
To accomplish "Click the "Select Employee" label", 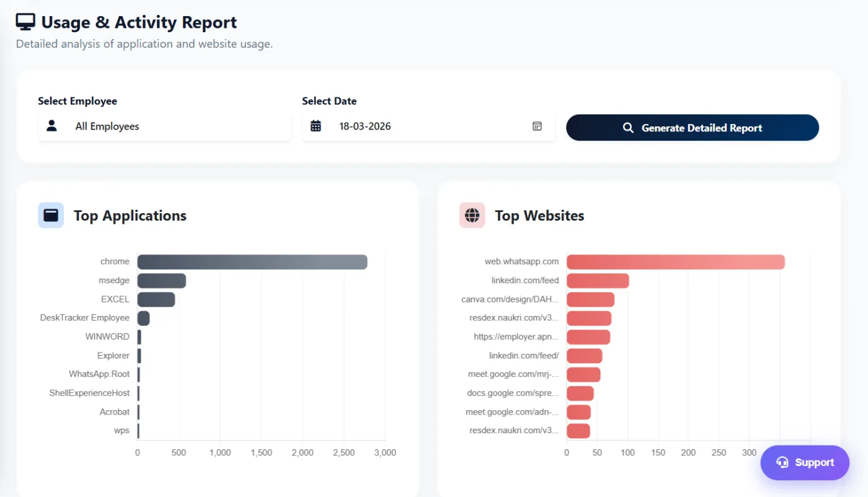I will pos(77,101).
